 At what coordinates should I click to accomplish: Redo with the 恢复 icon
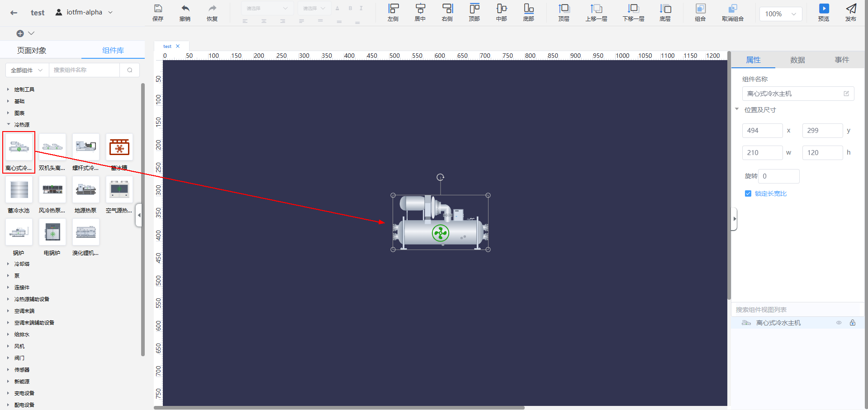[x=212, y=9]
